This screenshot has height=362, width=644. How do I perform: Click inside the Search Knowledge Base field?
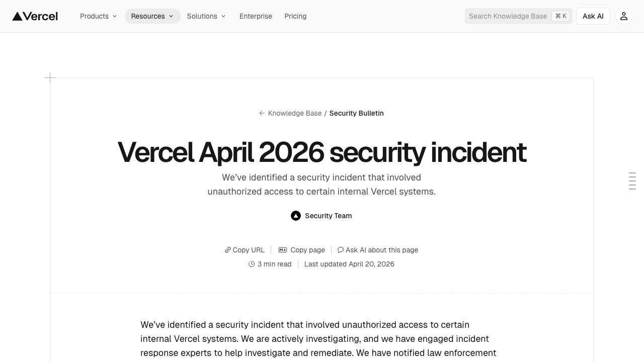tap(508, 16)
